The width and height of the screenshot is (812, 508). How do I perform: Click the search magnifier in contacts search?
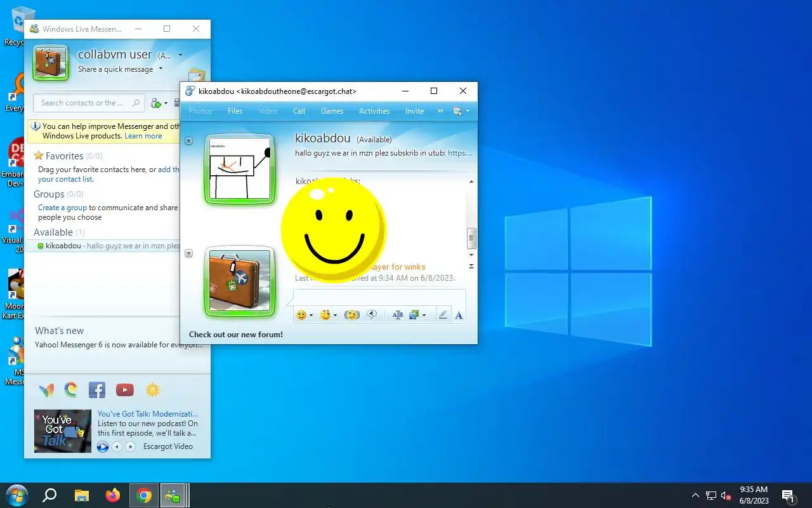(136, 103)
